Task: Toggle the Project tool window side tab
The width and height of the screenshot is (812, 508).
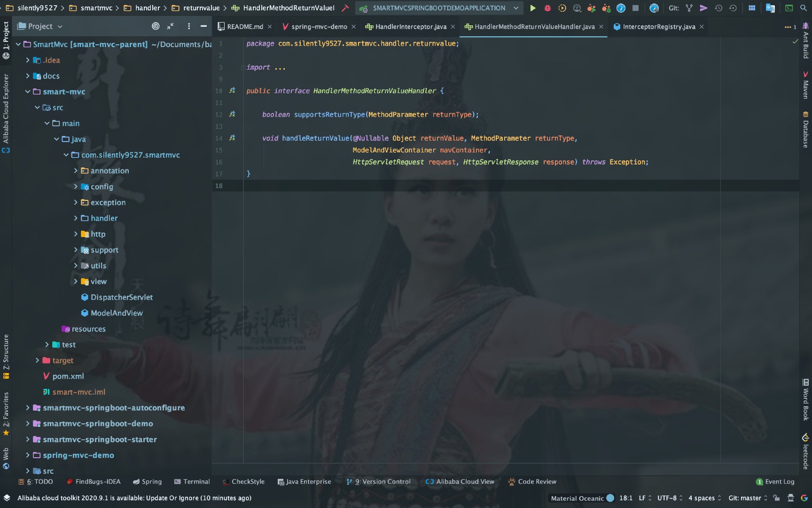Action: coord(6,40)
